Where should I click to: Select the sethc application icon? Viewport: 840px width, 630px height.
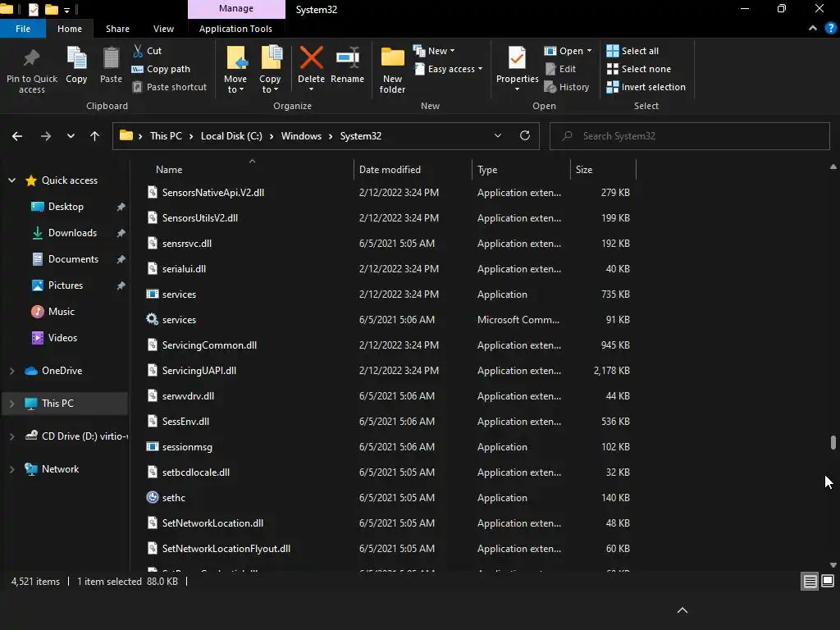click(153, 497)
